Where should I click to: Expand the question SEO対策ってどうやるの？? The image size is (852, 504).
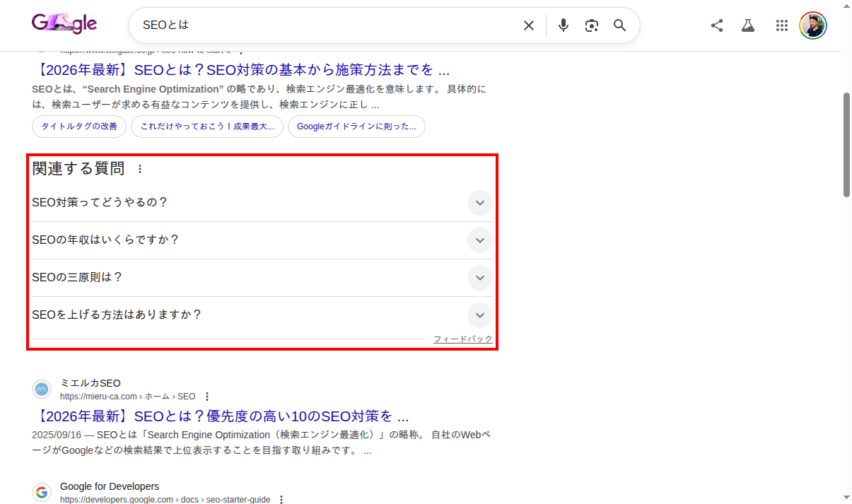[x=479, y=203]
